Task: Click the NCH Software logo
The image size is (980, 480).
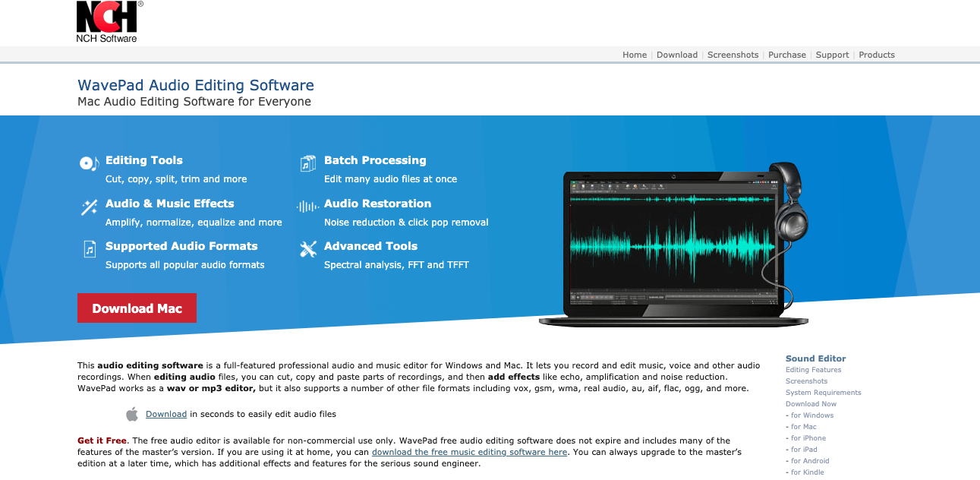Action: click(x=109, y=21)
